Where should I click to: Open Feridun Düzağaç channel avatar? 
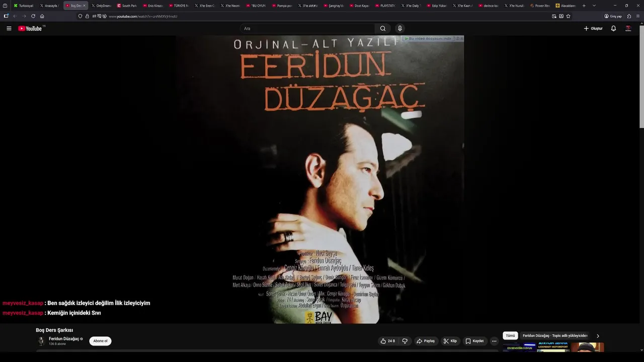click(41, 341)
